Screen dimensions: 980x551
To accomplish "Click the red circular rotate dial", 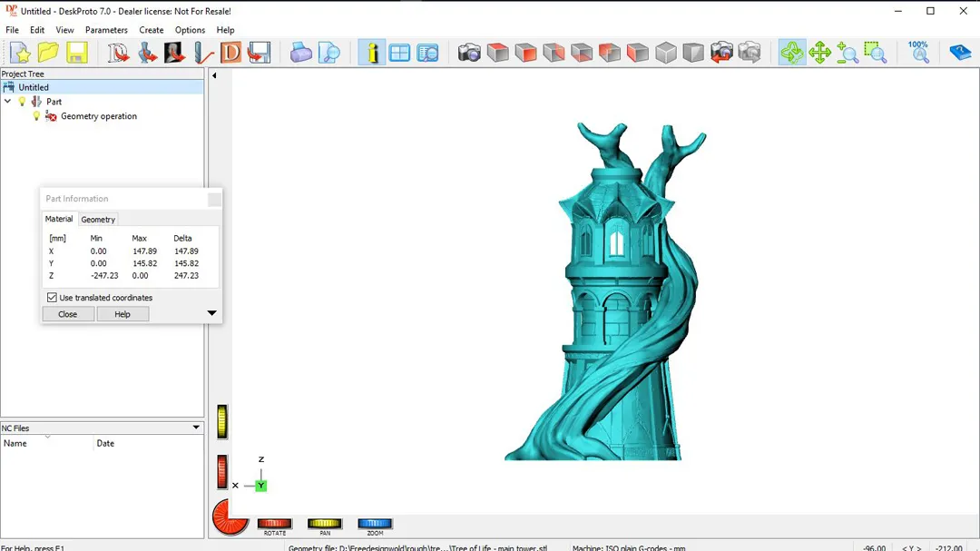I will (x=230, y=517).
